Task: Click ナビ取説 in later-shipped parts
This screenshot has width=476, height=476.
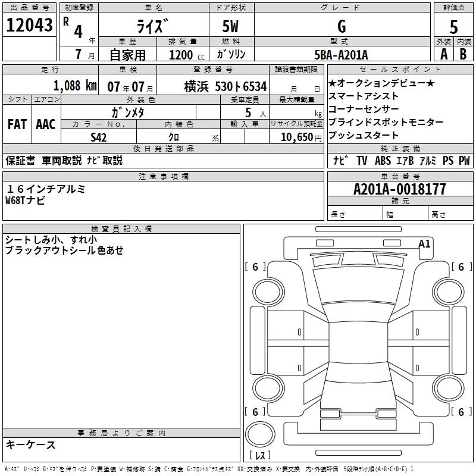Action: tap(105, 160)
